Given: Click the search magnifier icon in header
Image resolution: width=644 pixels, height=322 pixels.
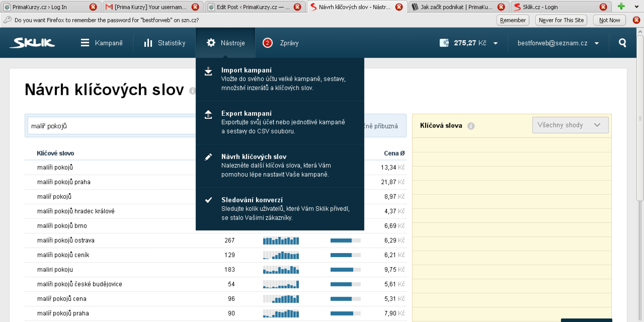Looking at the screenshot, I should pos(622,43).
